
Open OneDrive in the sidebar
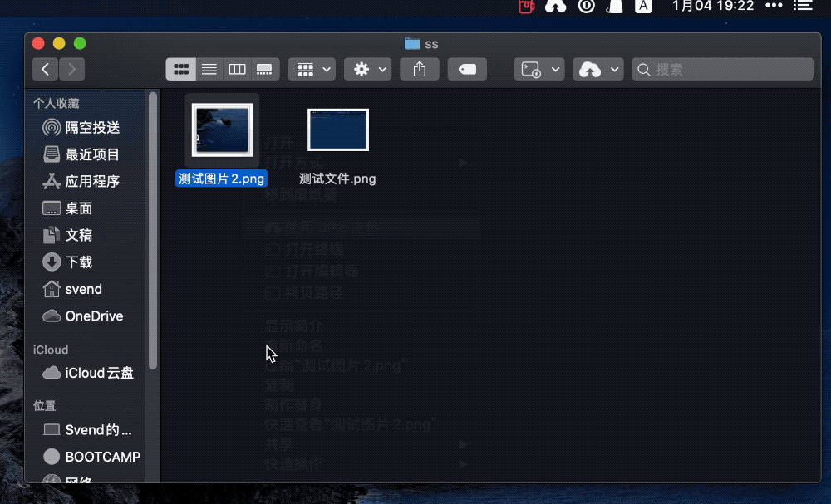pos(82,316)
